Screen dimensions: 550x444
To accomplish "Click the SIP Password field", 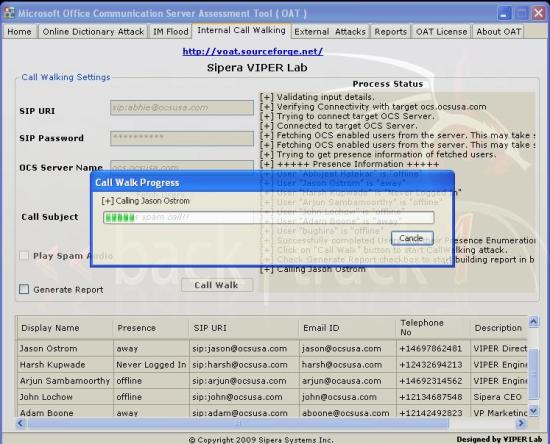I will pos(182,138).
